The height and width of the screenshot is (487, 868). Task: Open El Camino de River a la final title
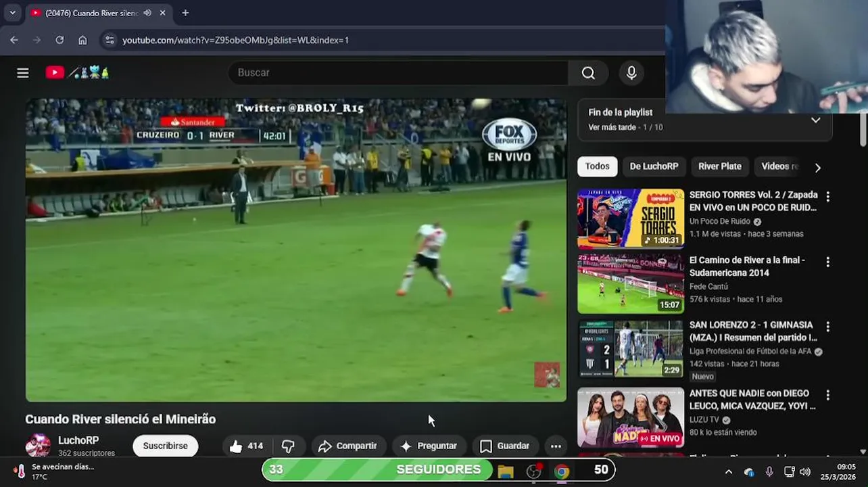(747, 266)
